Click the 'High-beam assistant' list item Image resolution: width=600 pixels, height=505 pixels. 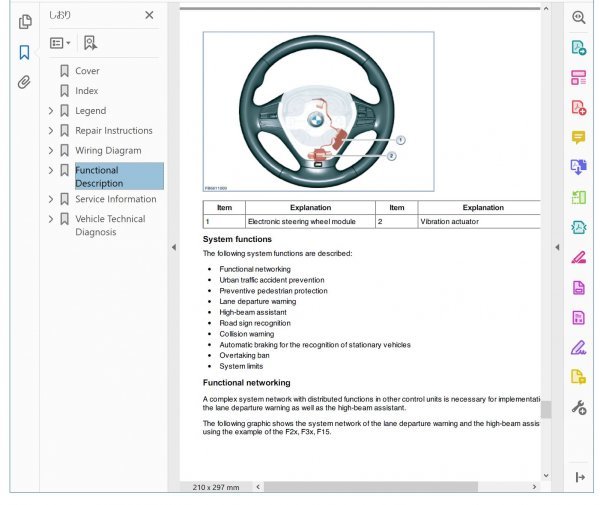coord(253,312)
